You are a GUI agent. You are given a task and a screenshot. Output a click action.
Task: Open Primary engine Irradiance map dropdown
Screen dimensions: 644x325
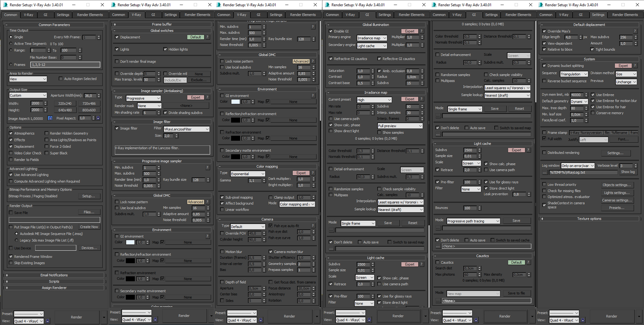click(x=372, y=38)
